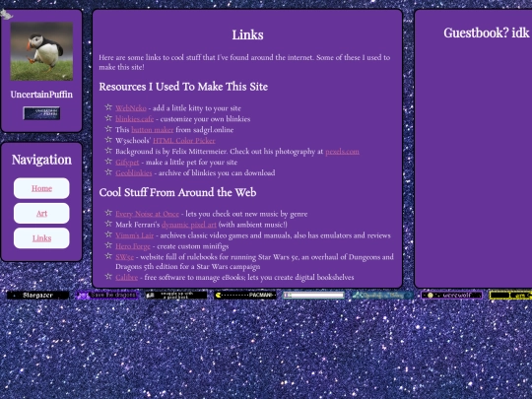
Task: Open the Gifypet link
Action: coord(127,163)
